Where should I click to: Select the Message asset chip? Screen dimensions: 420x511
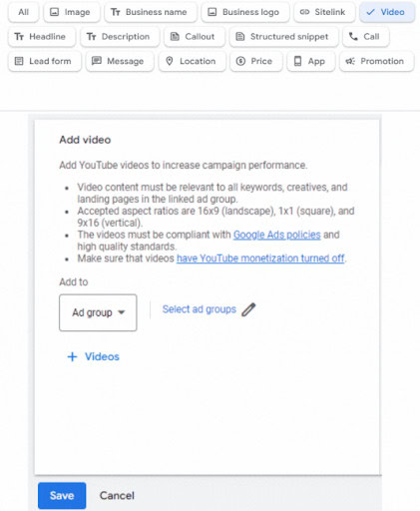click(x=120, y=61)
